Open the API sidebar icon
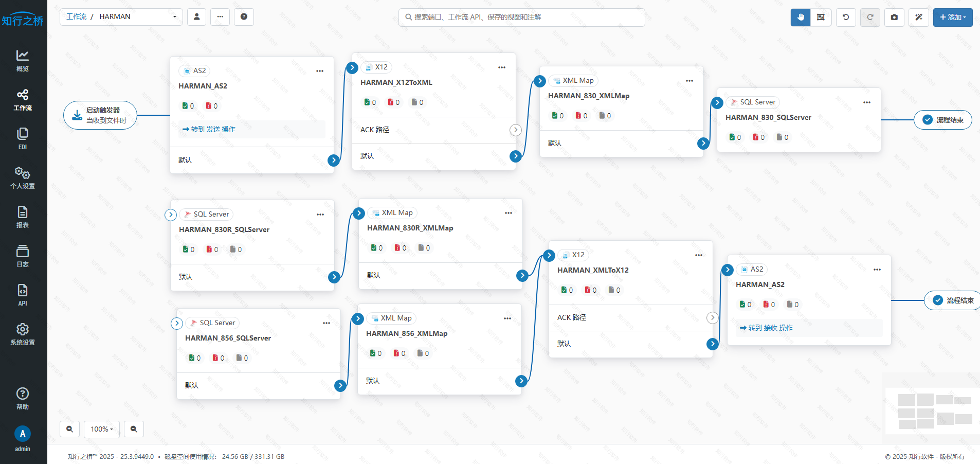The width and height of the screenshot is (980, 464). pos(23,295)
